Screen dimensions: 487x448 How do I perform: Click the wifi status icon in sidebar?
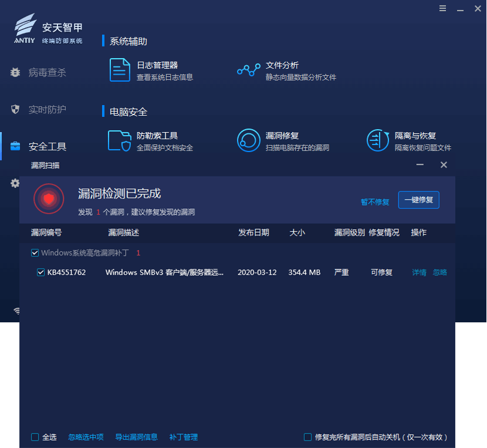click(17, 311)
